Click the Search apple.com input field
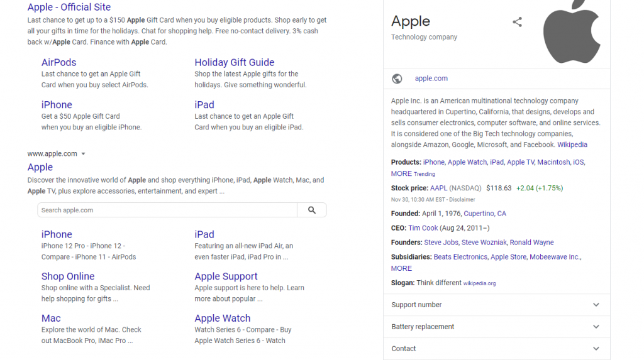 pyautogui.click(x=167, y=210)
